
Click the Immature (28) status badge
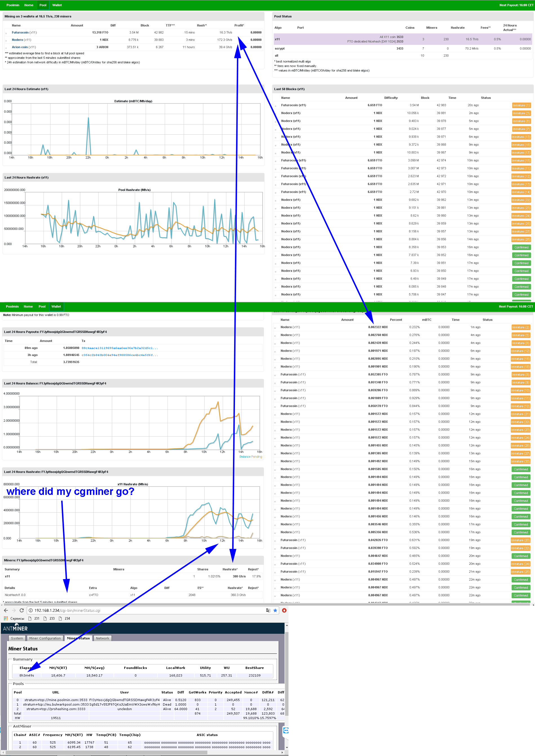point(521,240)
